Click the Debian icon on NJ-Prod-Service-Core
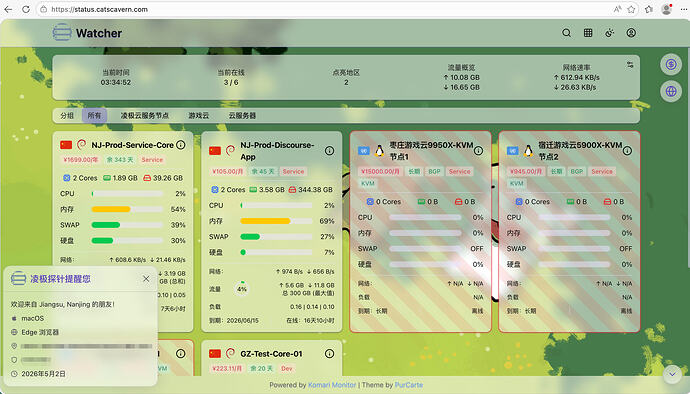 tap(81, 144)
